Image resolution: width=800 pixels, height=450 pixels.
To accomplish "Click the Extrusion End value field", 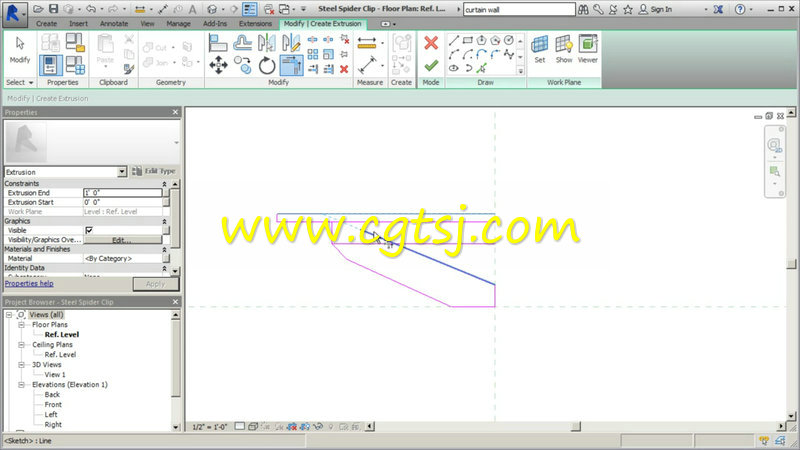I will pyautogui.click(x=122, y=193).
